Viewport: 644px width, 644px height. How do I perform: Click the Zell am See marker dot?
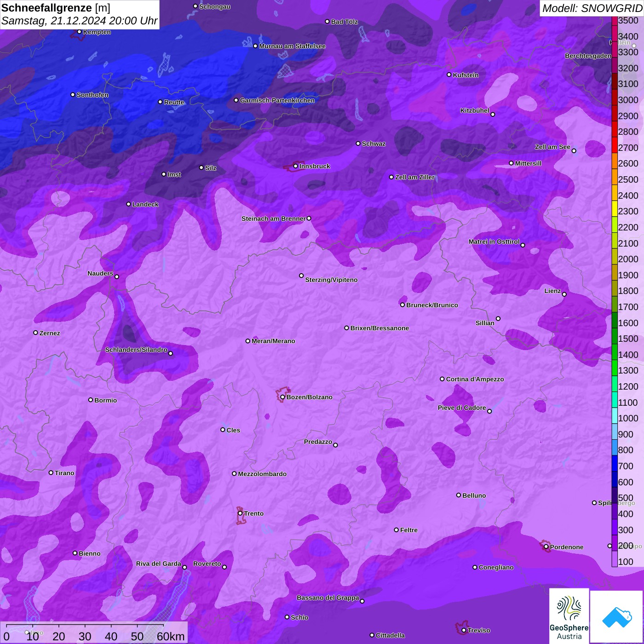[574, 150]
